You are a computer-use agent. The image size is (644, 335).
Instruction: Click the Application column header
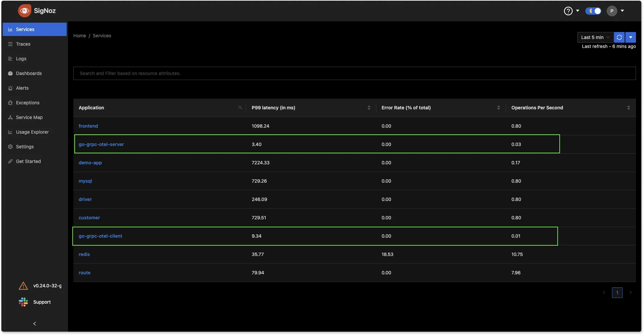(91, 108)
